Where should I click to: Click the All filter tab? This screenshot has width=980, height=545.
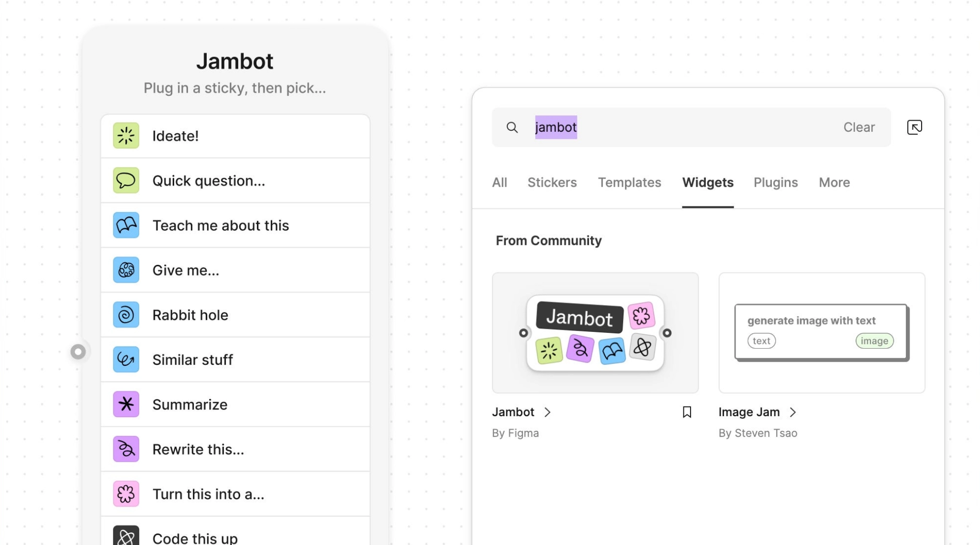point(500,182)
